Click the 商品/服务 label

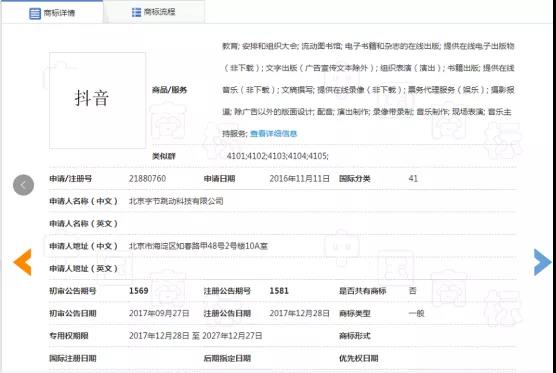click(169, 90)
